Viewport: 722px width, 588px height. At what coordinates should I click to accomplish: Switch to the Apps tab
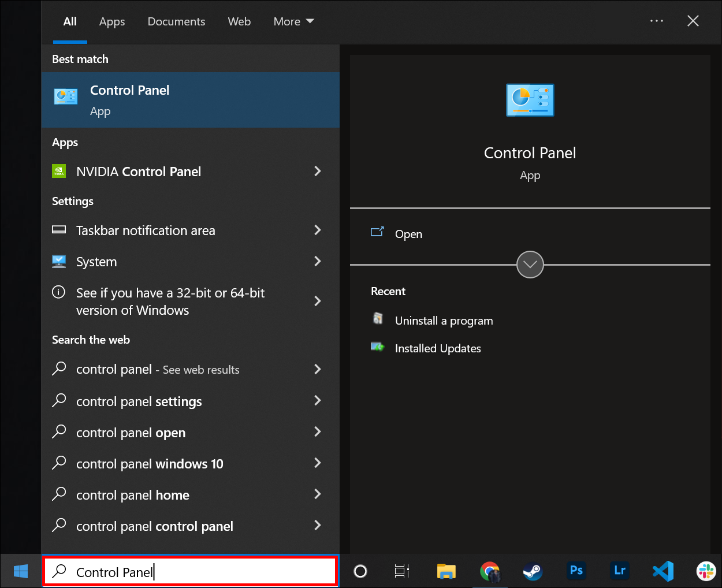[x=111, y=21]
